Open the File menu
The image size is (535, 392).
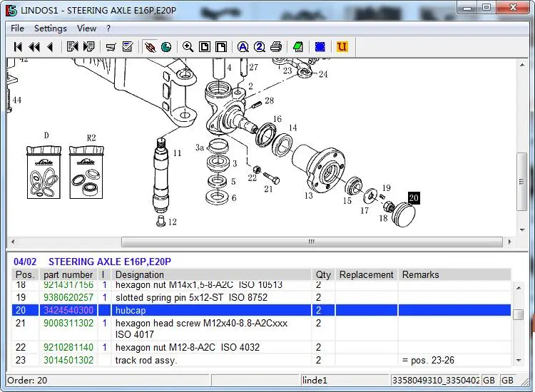(x=17, y=29)
